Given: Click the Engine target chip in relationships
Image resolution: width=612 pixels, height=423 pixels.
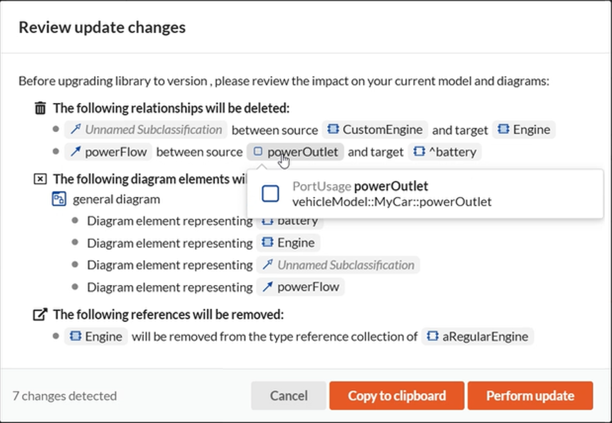Looking at the screenshot, I should click(x=524, y=130).
